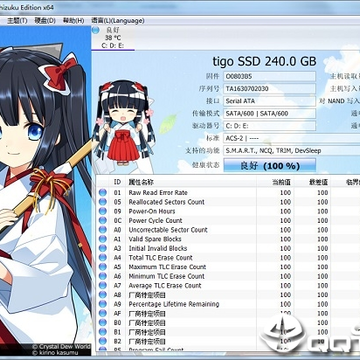The height and width of the screenshot is (360, 360).
Task: Click the small Shizuku chibi character image
Action: point(124,123)
